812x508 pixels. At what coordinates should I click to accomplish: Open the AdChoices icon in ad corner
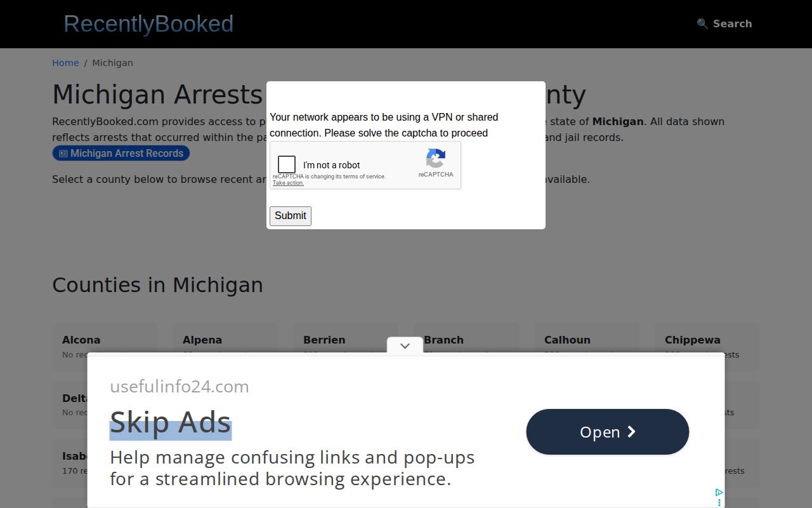tap(719, 493)
